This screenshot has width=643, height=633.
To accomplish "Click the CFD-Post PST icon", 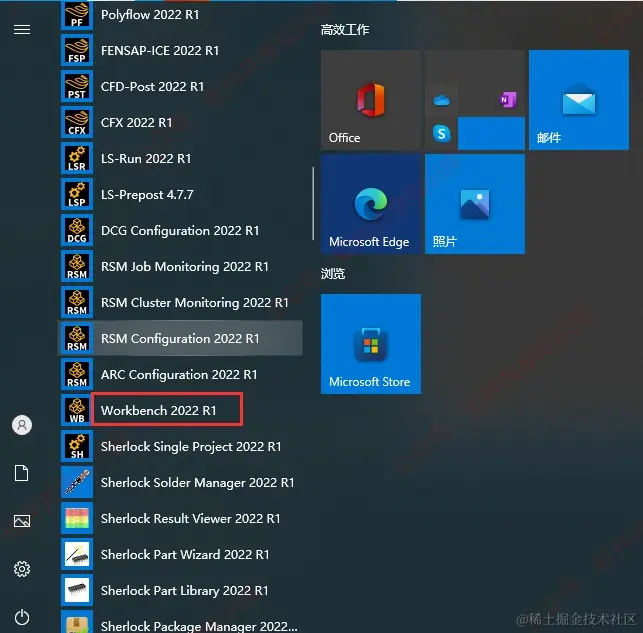I will click(77, 87).
